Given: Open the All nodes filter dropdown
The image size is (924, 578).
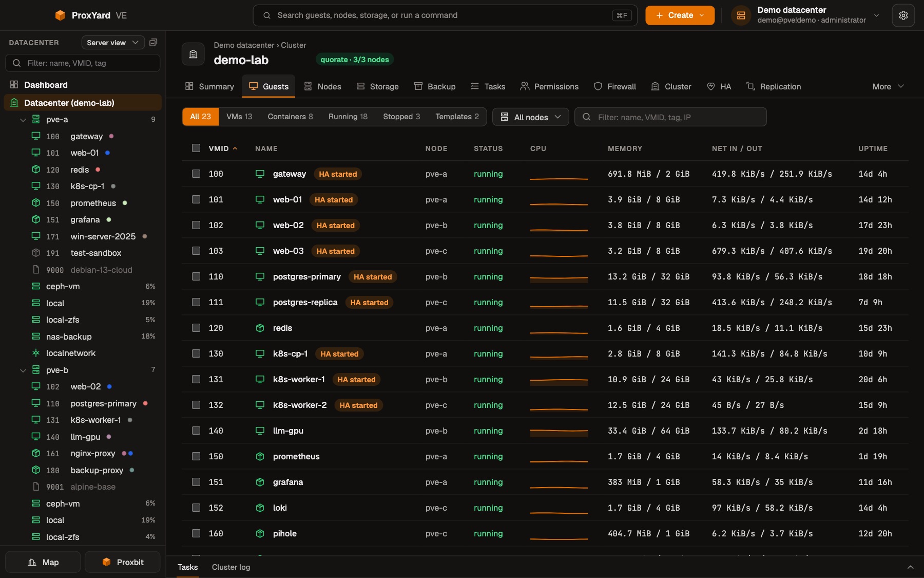Looking at the screenshot, I should 530,117.
